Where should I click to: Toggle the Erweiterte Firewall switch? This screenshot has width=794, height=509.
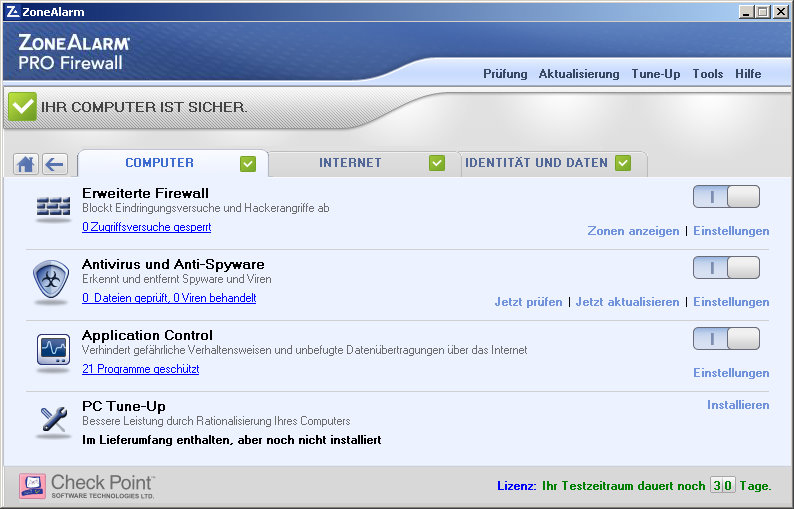[726, 197]
